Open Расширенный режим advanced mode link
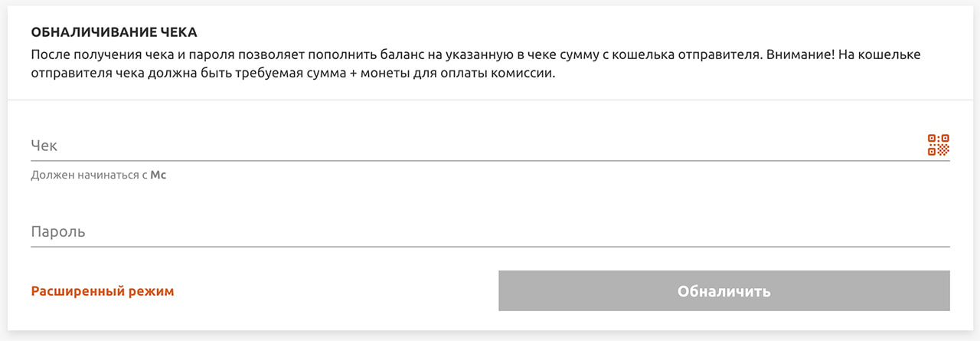980x341 pixels. [x=103, y=291]
